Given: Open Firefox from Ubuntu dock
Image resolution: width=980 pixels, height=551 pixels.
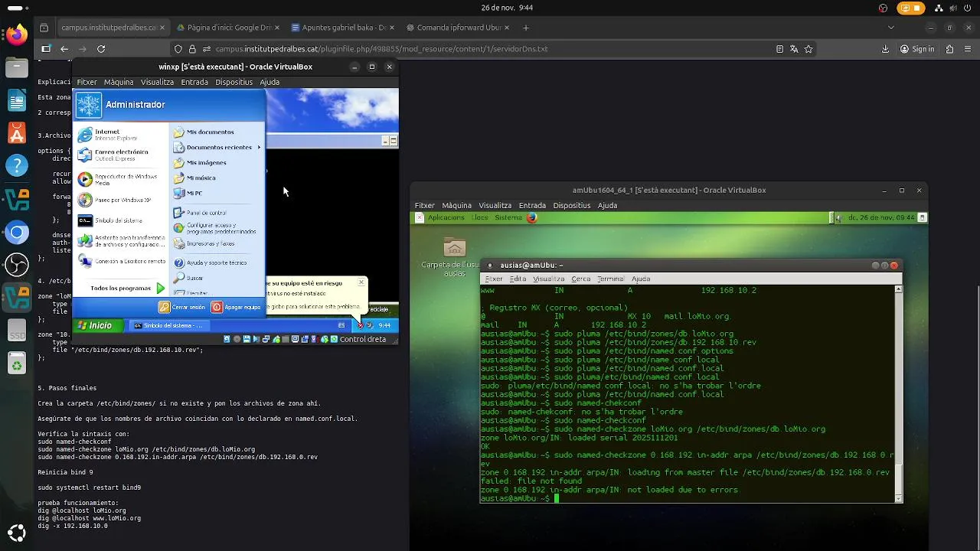Looking at the screenshot, I should [17, 34].
